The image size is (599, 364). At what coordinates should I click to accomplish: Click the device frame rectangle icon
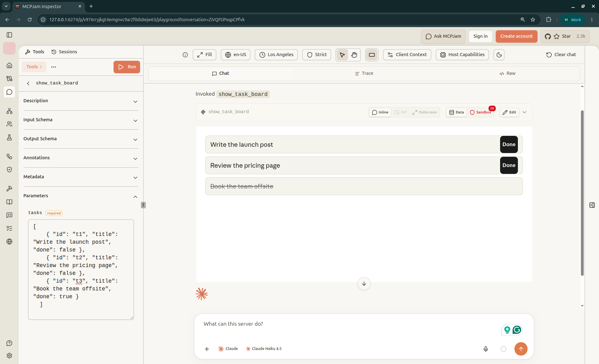pyautogui.click(x=372, y=55)
